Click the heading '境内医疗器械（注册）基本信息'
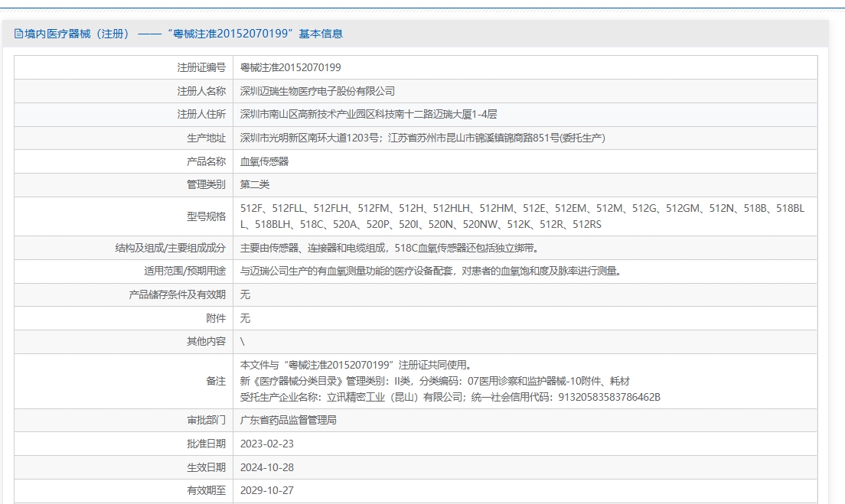The image size is (845, 504). coord(183,34)
